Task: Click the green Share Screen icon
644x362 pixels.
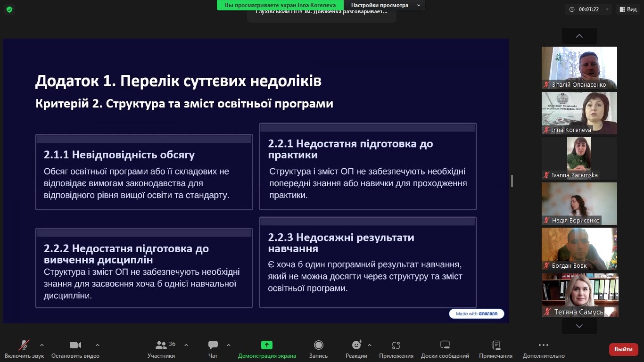Action: click(267, 345)
